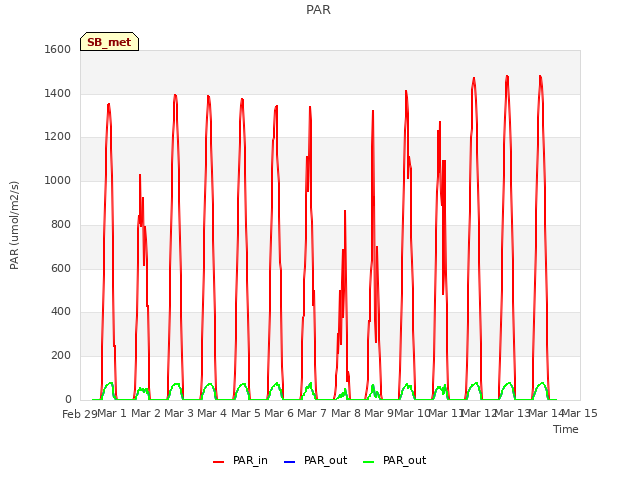Select the Mar 1 date tick label
The width and height of the screenshot is (640, 480).
(x=112, y=413)
